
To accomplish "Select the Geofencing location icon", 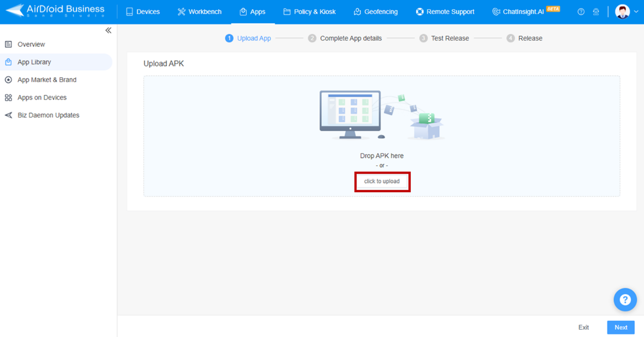I will click(357, 11).
